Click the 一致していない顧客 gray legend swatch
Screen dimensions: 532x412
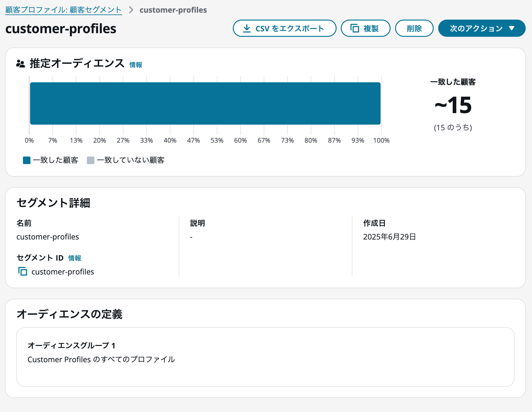[90, 160]
